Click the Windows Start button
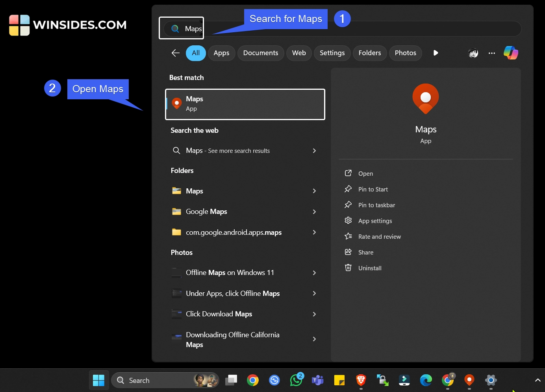The height and width of the screenshot is (392, 545). point(98,381)
